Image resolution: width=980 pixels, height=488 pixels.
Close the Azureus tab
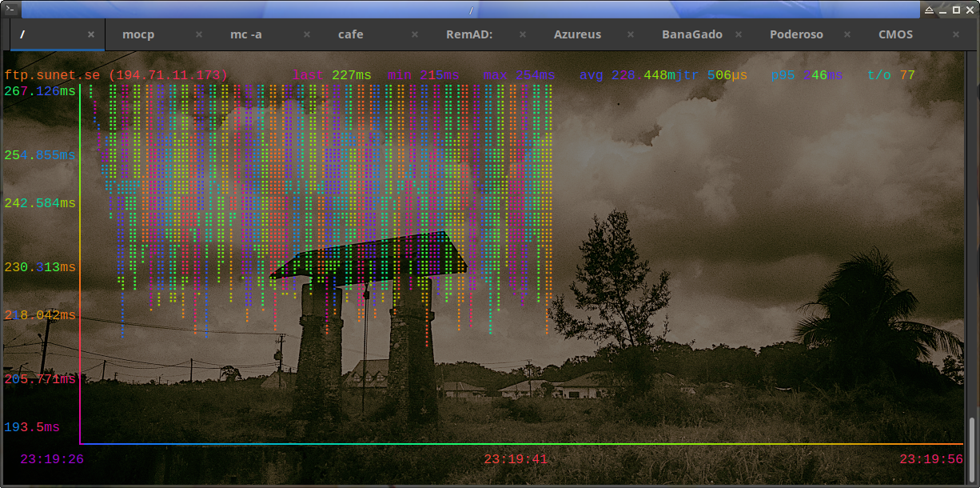[x=631, y=35]
